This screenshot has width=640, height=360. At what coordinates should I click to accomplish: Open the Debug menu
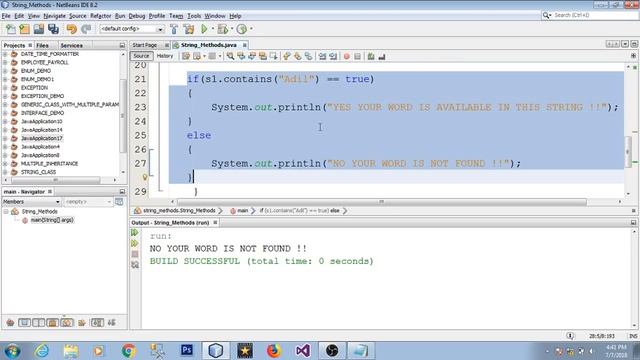(x=137, y=16)
